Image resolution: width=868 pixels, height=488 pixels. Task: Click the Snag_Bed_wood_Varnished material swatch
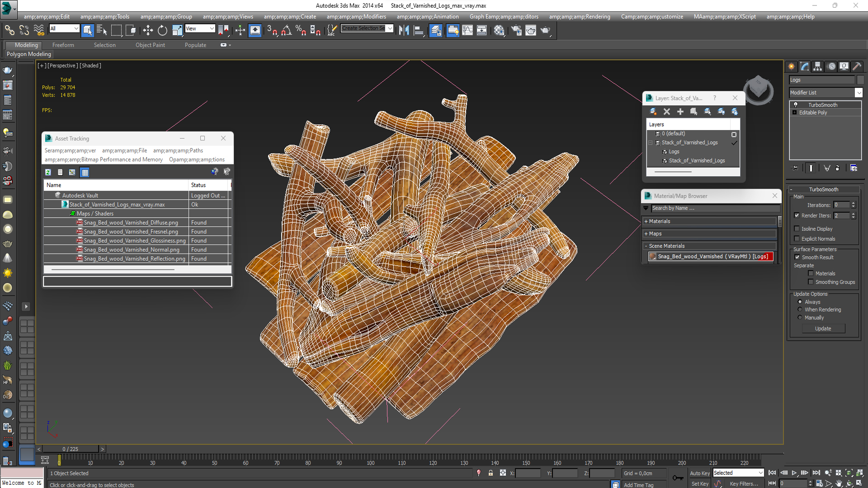652,257
